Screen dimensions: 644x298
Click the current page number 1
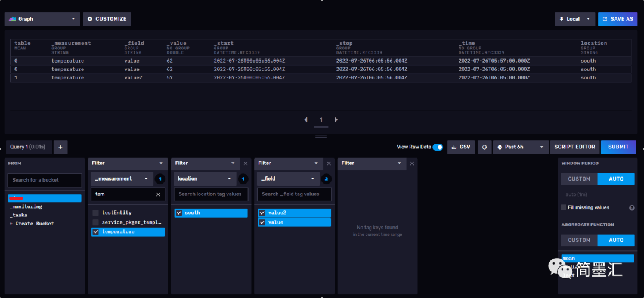321,120
